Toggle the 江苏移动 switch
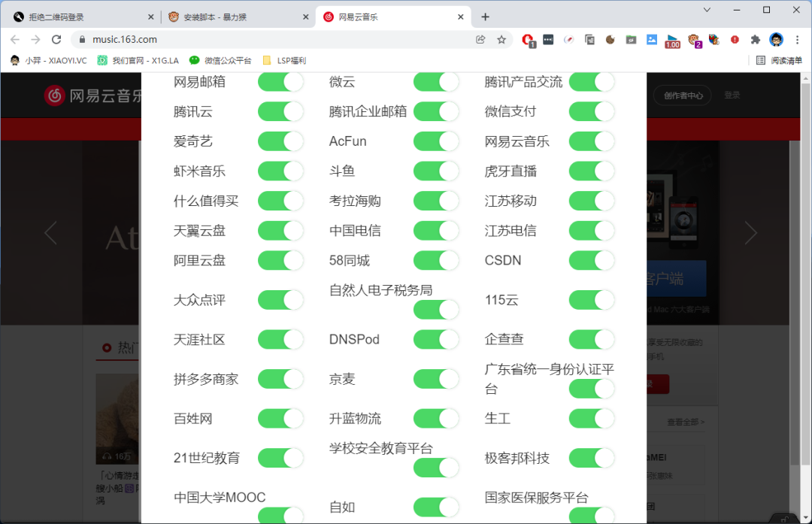Screen dimensions: 812x524 [592, 201]
